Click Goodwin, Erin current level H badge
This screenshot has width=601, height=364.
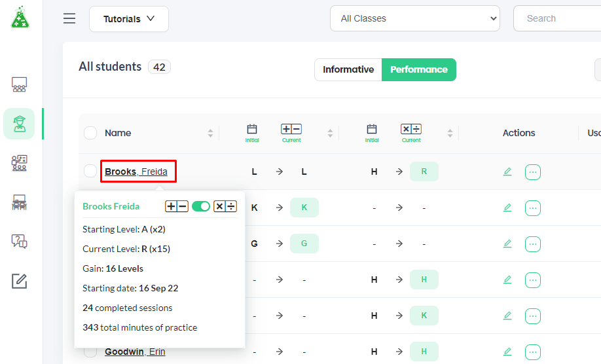[424, 352]
